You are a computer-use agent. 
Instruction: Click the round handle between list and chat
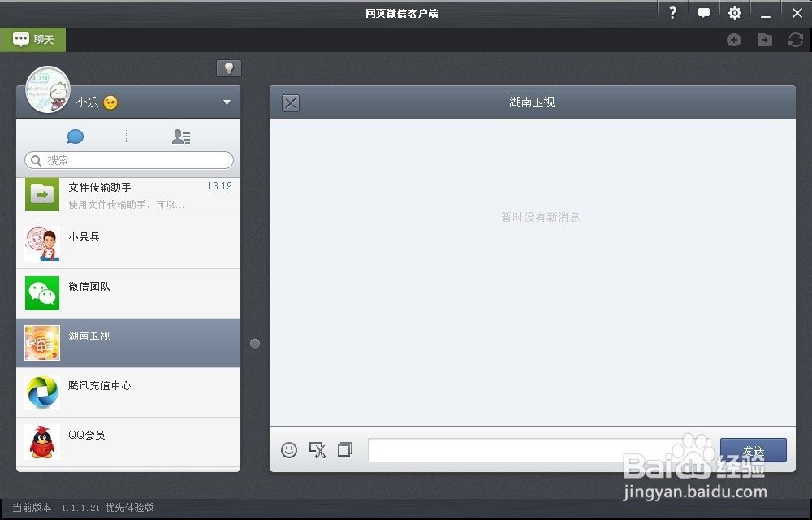pos(255,344)
